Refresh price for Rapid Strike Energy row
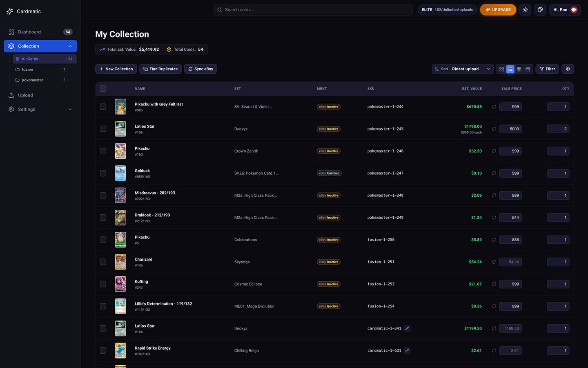Image resolution: width=588 pixels, height=368 pixels. click(494, 351)
